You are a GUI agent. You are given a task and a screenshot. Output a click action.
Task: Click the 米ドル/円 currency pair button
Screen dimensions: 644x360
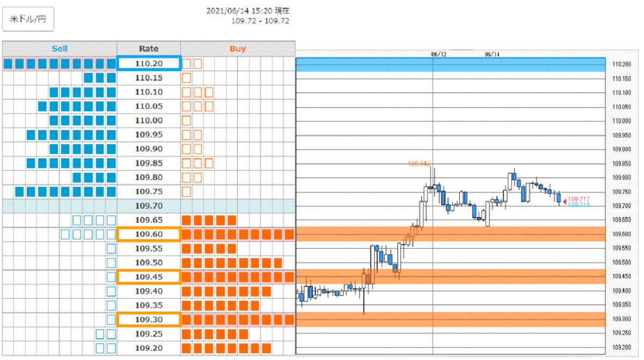coord(28,19)
